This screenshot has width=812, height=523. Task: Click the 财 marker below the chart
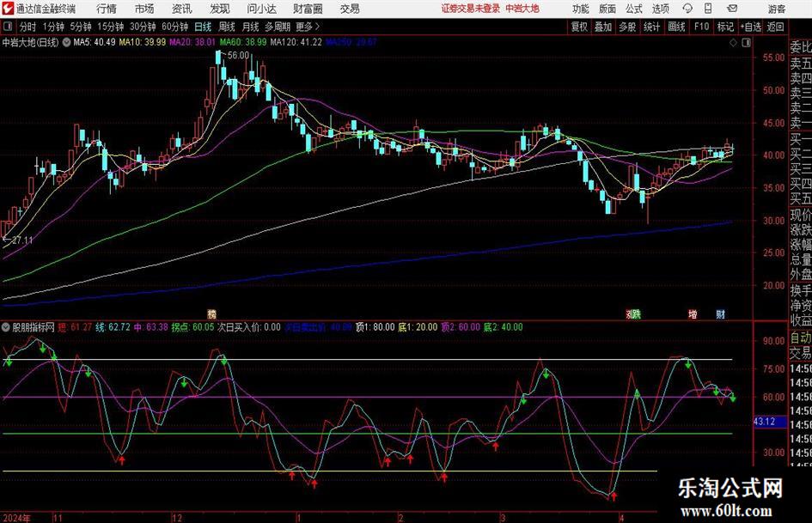[720, 313]
